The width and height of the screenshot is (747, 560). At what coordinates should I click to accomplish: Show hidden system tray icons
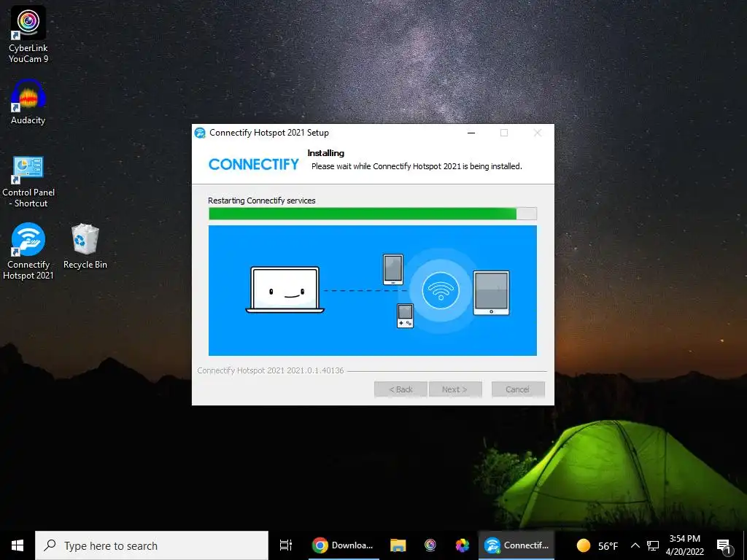coord(635,545)
